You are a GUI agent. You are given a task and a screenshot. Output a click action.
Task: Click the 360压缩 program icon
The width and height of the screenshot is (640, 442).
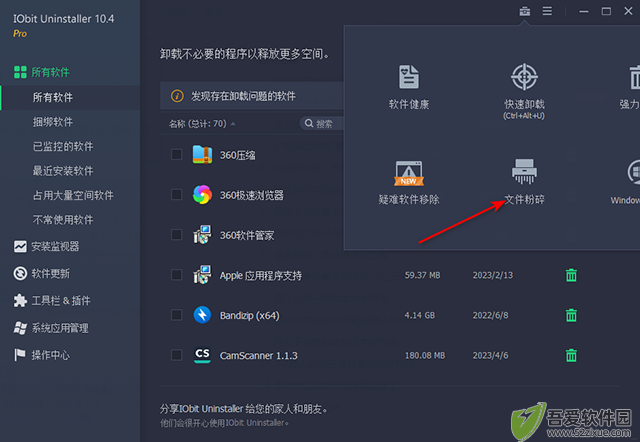click(x=202, y=155)
